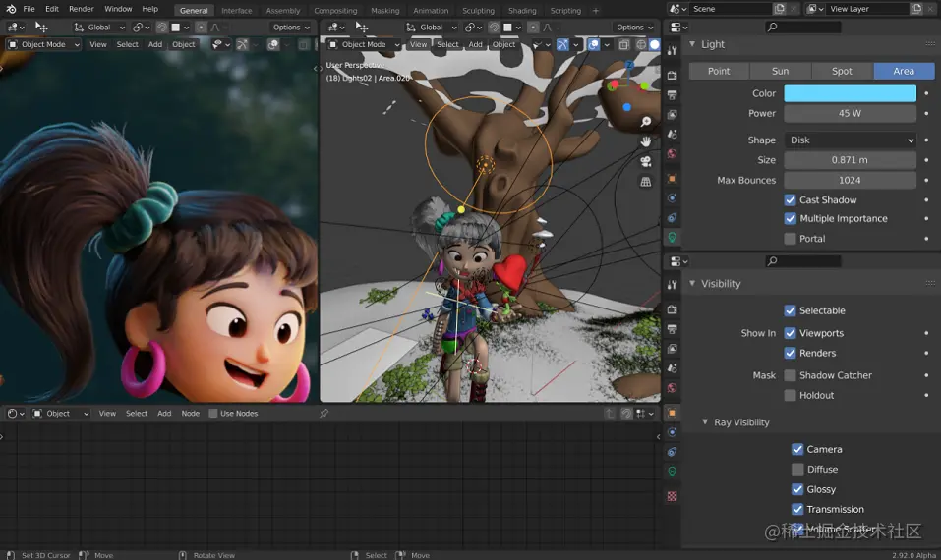The width and height of the screenshot is (941, 560).
Task: Open the light Color swatch picker
Action: [x=850, y=93]
